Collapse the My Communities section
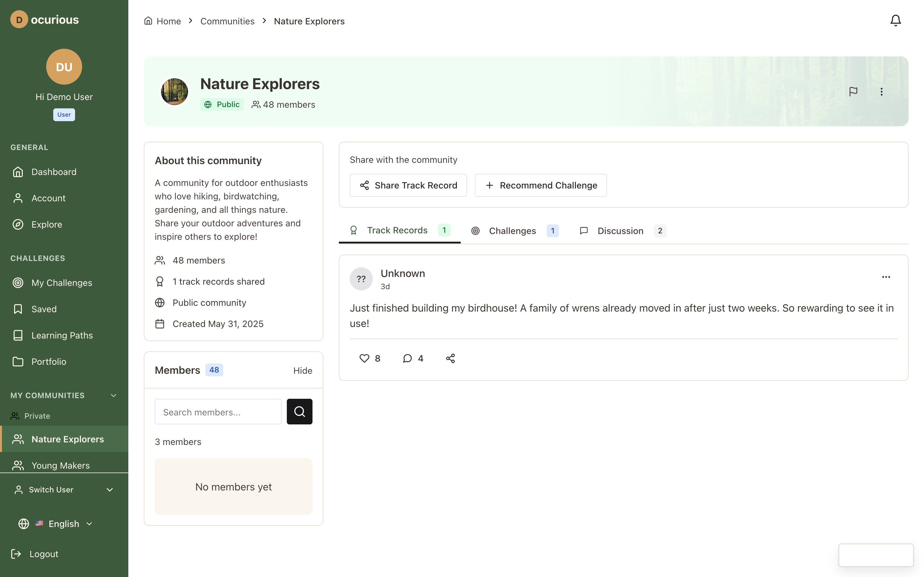924x577 pixels. point(113,395)
